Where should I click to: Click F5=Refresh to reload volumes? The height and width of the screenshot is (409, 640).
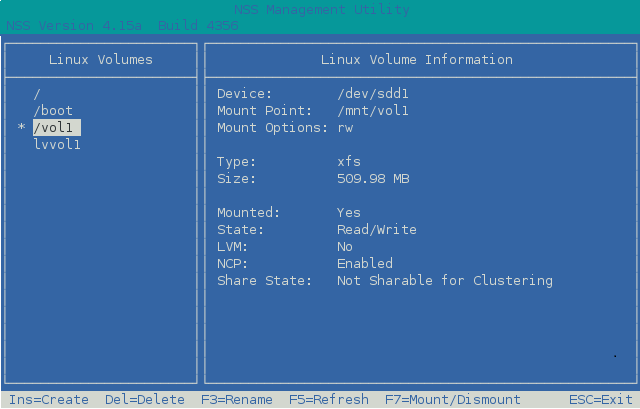[x=329, y=399]
